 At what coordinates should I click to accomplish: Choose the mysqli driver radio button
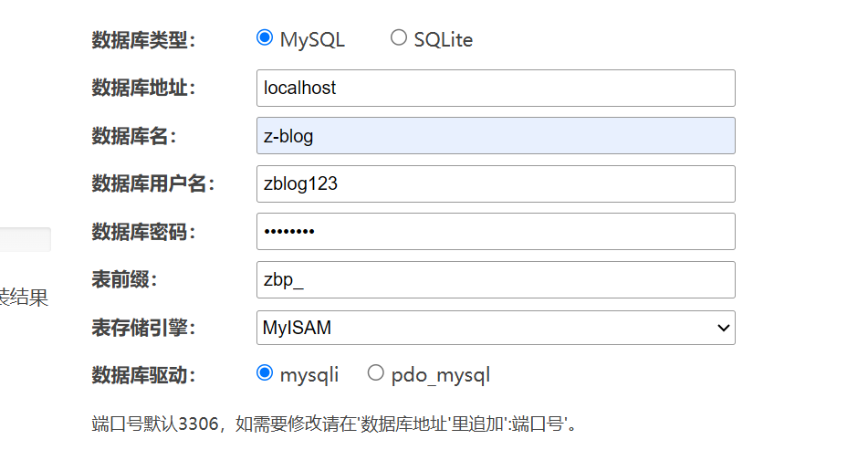(265, 373)
